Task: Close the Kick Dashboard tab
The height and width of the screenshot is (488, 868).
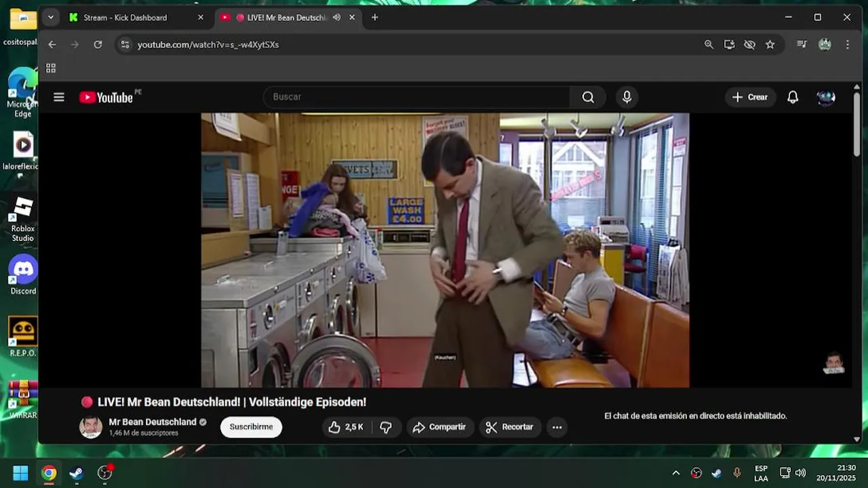Action: [x=201, y=18]
